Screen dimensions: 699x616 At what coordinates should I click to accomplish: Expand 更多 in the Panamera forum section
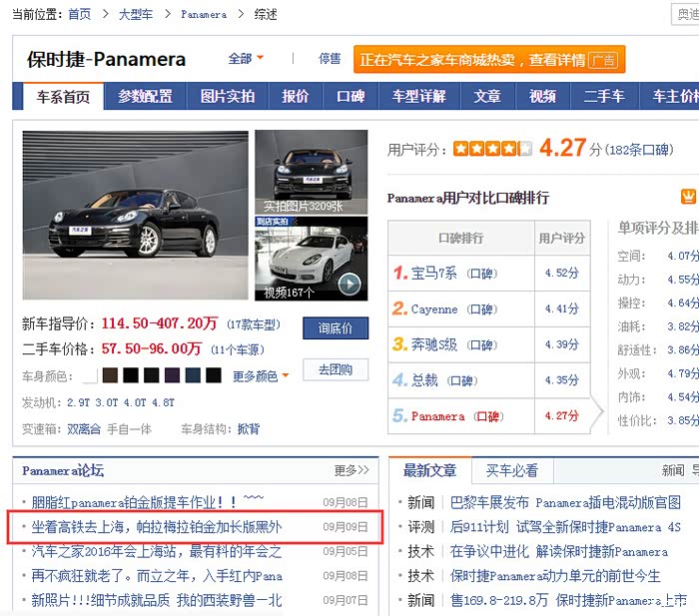(351, 470)
